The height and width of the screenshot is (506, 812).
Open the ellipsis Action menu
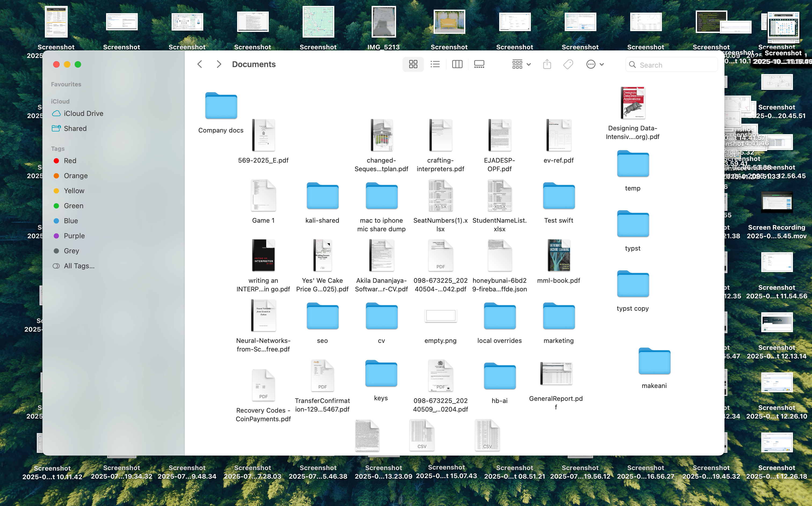[595, 64]
